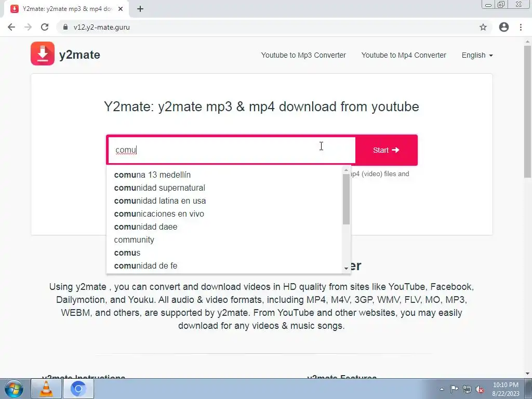Click the Chrome taskbar icon
Screen dimensions: 532x399
point(78,389)
